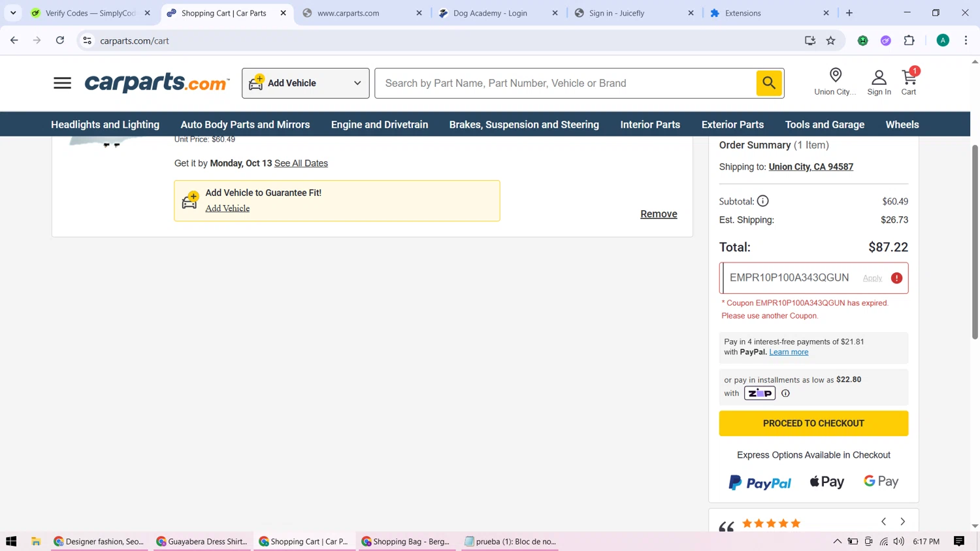Click the install app icon in address bar

tap(810, 40)
